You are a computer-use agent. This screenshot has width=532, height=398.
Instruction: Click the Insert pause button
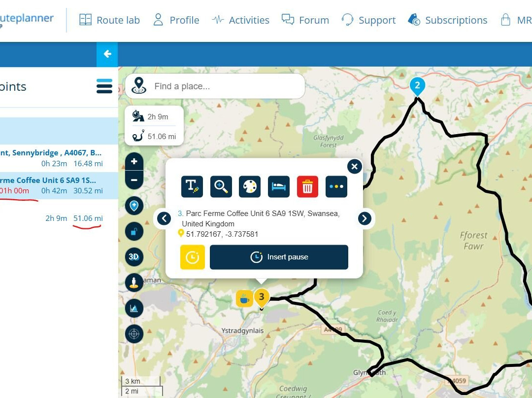(279, 257)
